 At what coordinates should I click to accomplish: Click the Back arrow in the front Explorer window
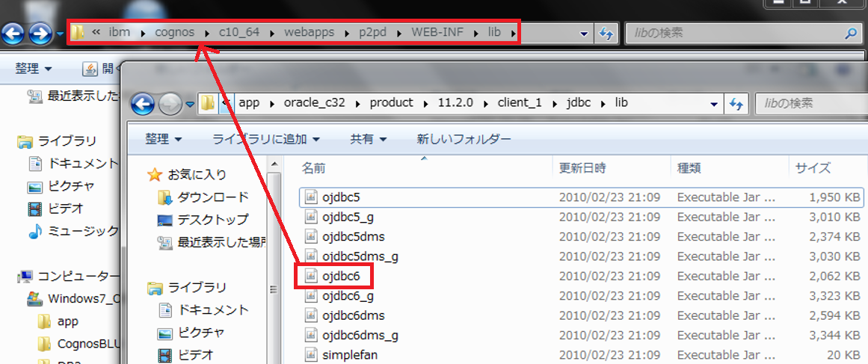point(143,103)
